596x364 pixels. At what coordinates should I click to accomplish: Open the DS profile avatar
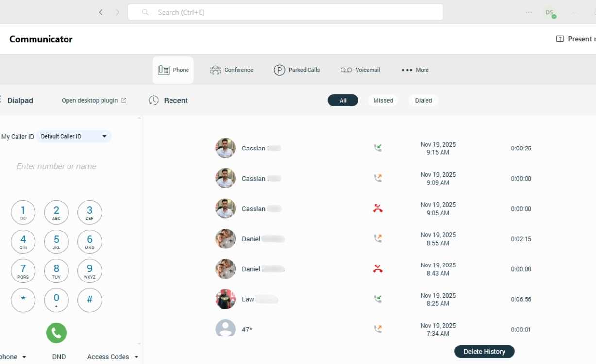(x=549, y=13)
